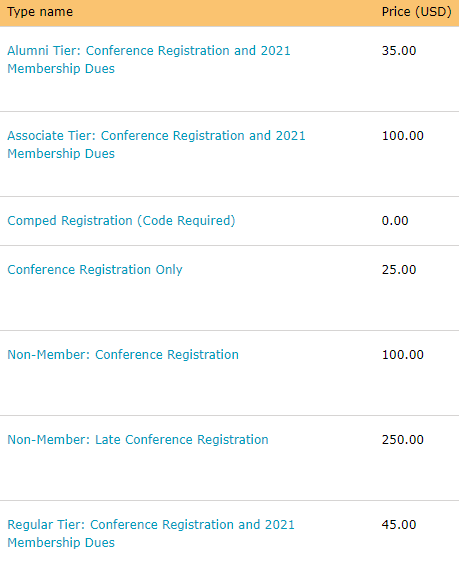This screenshot has width=459, height=563.
Task: Click the Type name column header
Action: (40, 12)
